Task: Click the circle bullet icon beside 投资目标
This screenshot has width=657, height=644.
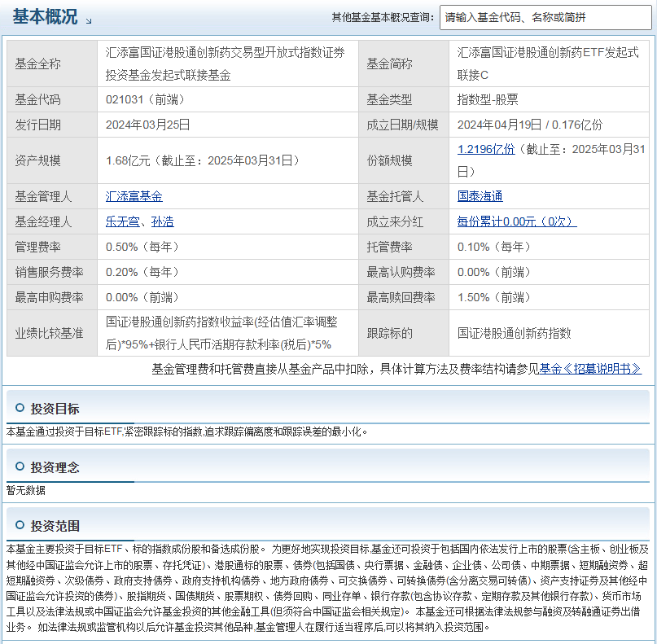Action: click(20, 408)
